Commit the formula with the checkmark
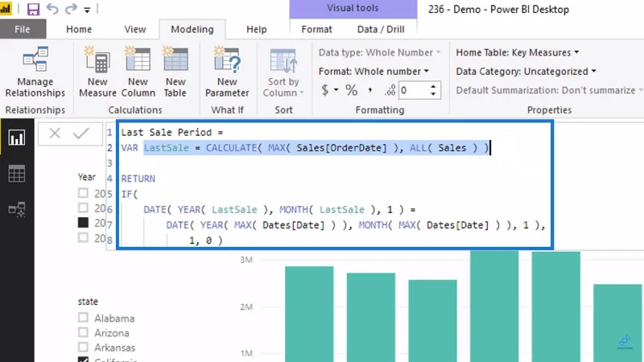 [x=81, y=134]
